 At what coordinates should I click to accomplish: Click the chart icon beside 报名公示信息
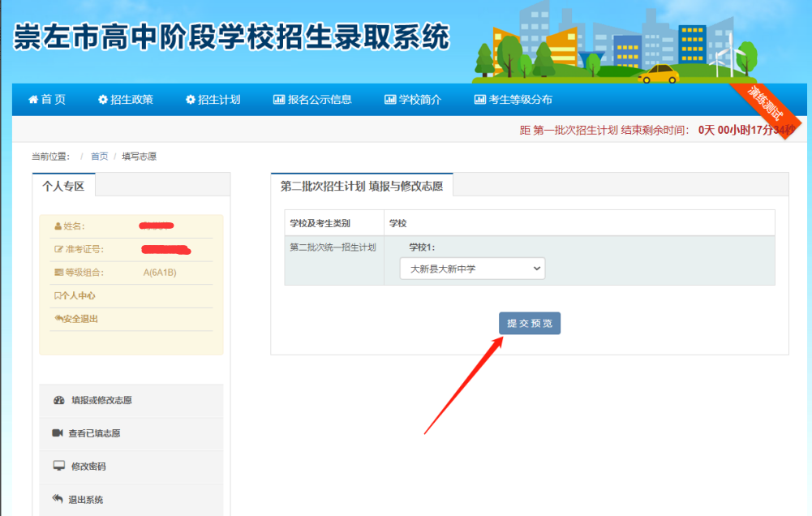pyautogui.click(x=279, y=100)
